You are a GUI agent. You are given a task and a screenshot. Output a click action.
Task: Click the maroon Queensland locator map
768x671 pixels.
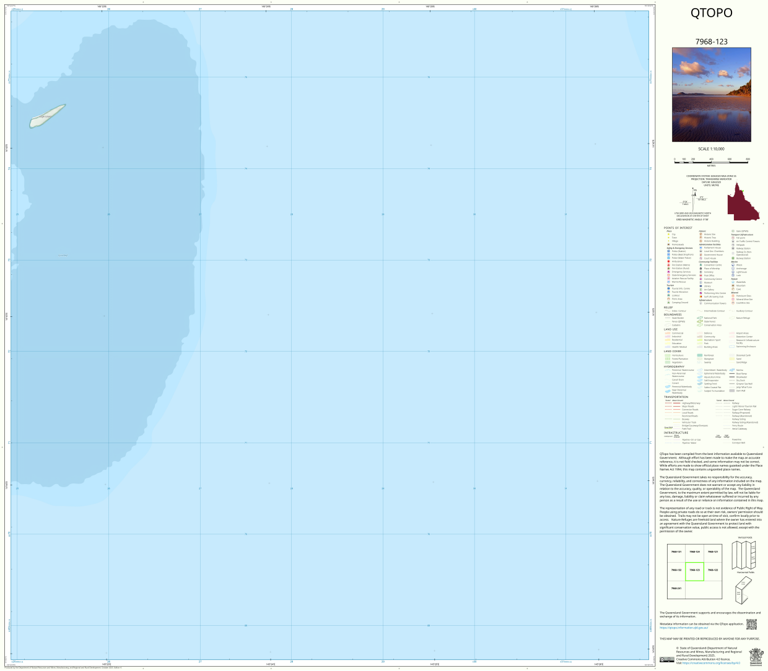[x=743, y=202]
